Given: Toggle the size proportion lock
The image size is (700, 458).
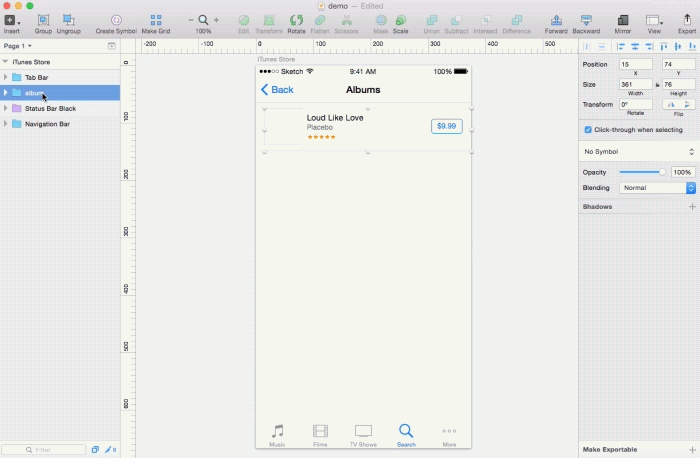Looking at the screenshot, I should pyautogui.click(x=657, y=84).
